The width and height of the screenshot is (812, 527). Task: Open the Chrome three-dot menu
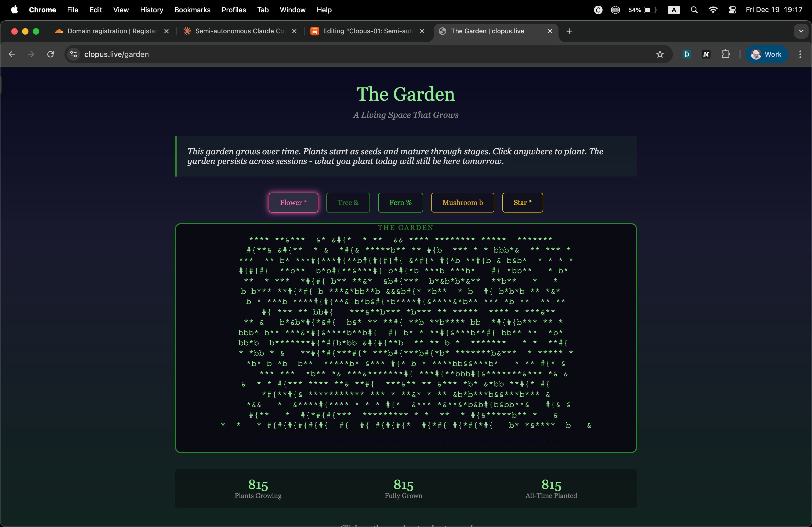(x=800, y=54)
